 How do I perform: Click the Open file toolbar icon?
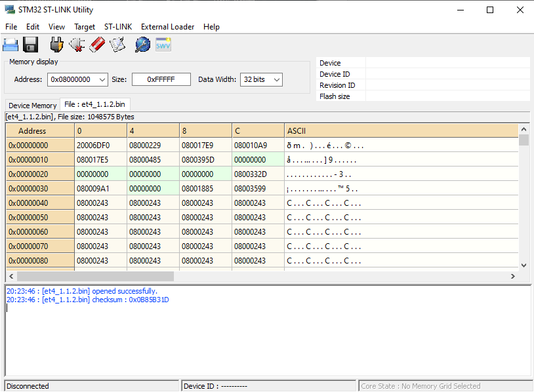[10, 45]
